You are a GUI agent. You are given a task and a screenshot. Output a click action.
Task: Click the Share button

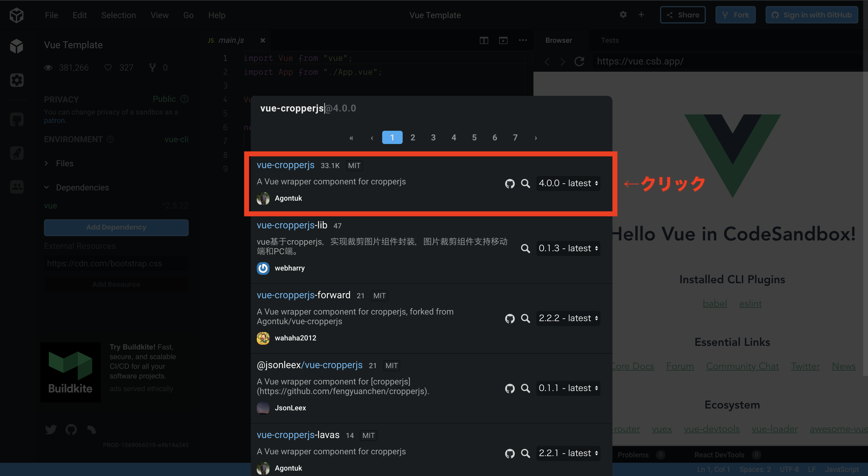[x=682, y=15]
